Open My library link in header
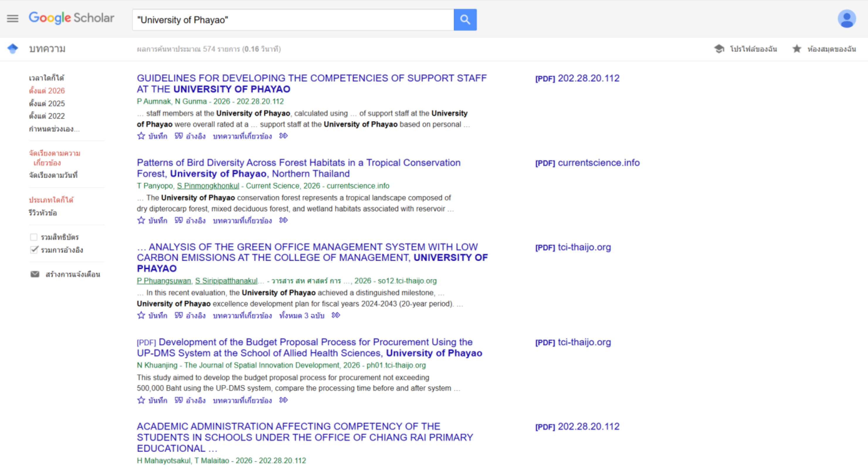This screenshot has width=868, height=474. pos(831,49)
